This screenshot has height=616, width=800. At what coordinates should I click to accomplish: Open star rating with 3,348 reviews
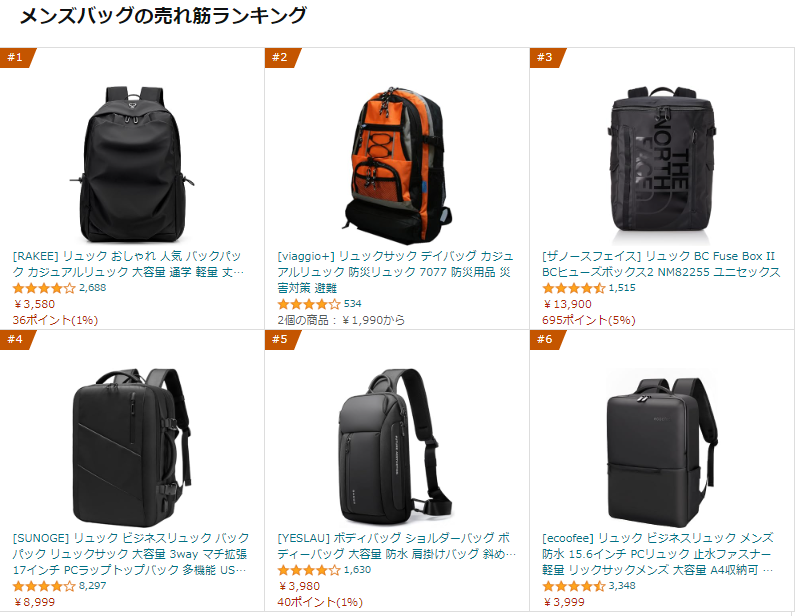tap(573, 586)
